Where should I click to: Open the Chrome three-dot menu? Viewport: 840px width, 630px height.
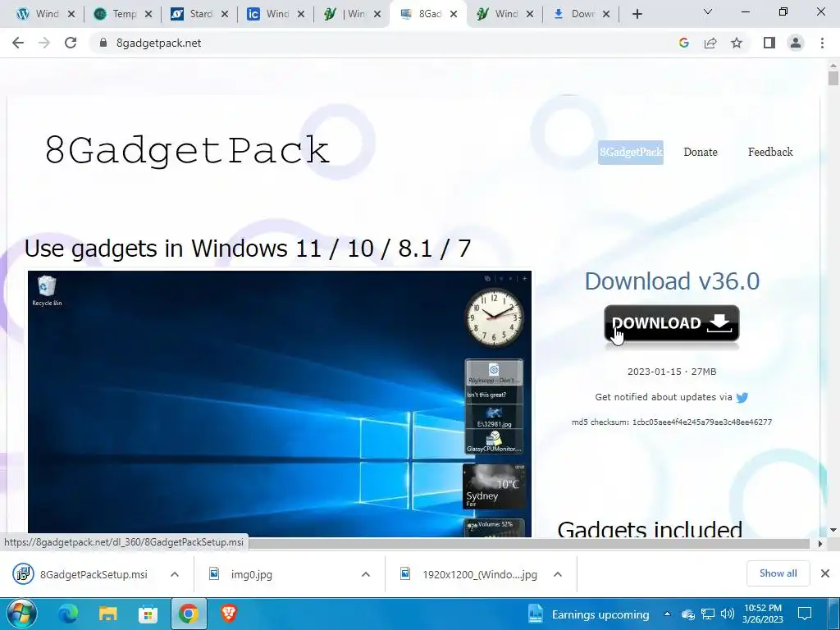[822, 43]
